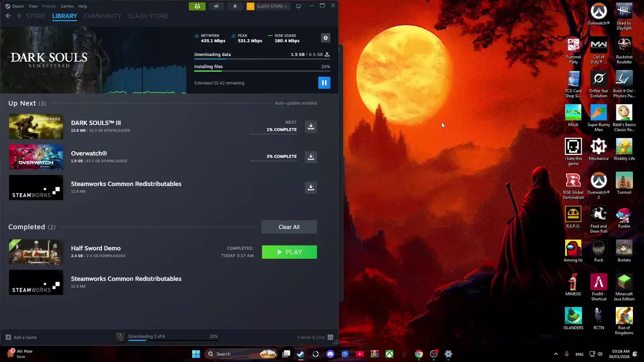Open the SLASH STORE profile tab

148,16
